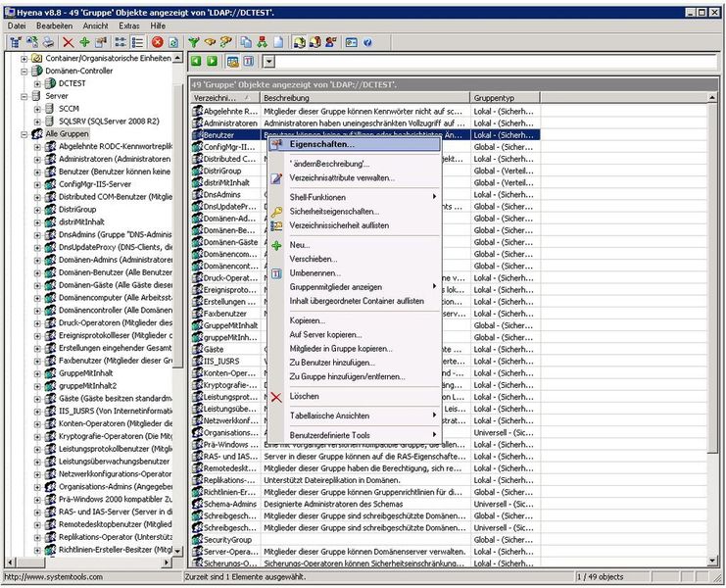Click the green plus add toolbar icon

(84, 42)
